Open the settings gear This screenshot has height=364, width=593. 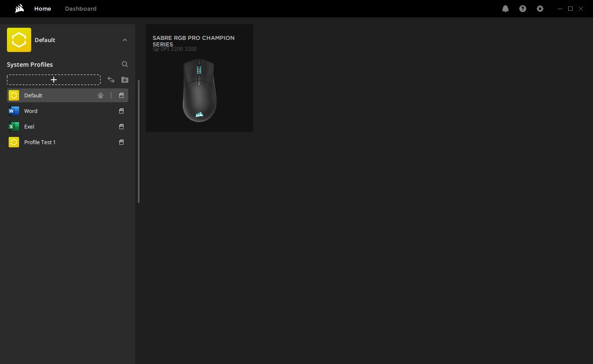540,9
